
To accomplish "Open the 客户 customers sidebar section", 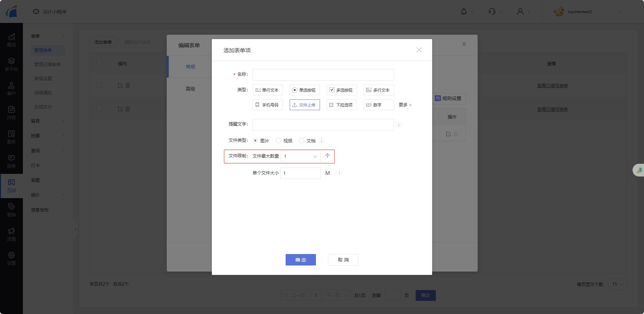I will pos(11,89).
